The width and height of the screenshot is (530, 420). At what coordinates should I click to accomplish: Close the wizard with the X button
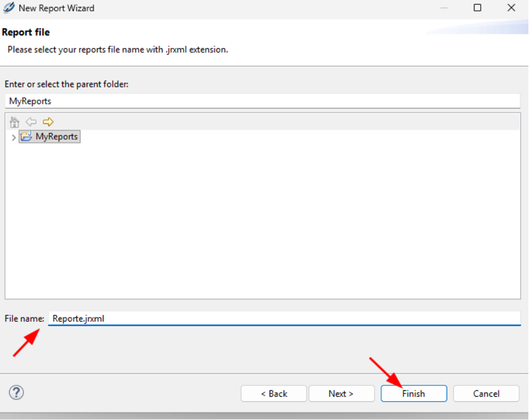pyautogui.click(x=511, y=8)
